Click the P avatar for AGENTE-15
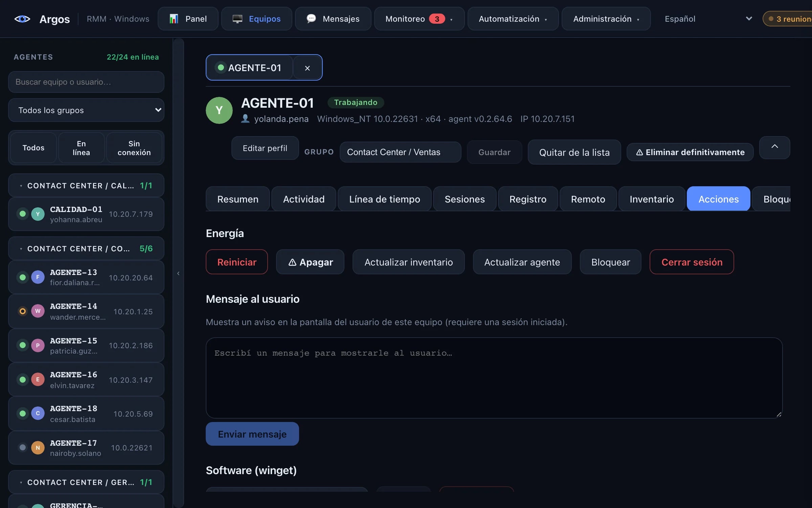This screenshot has width=812, height=508. point(38,345)
